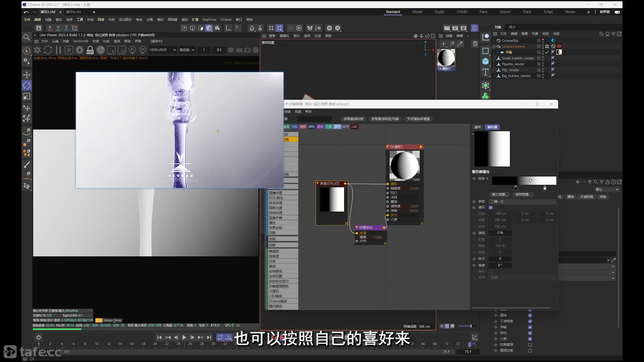Open the Octane menu

226,19
